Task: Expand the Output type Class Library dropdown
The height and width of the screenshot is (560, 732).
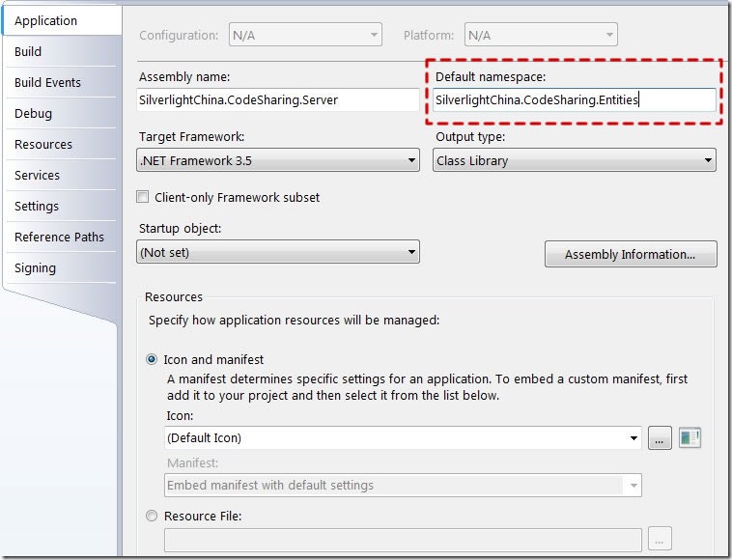Action: (575, 160)
